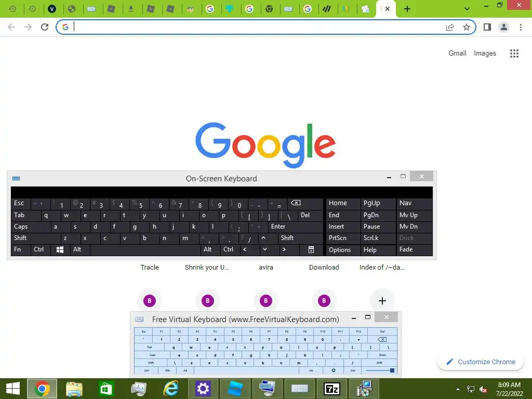
Task: Toggle Caps on On-Screen Keyboard
Action: (x=31, y=227)
